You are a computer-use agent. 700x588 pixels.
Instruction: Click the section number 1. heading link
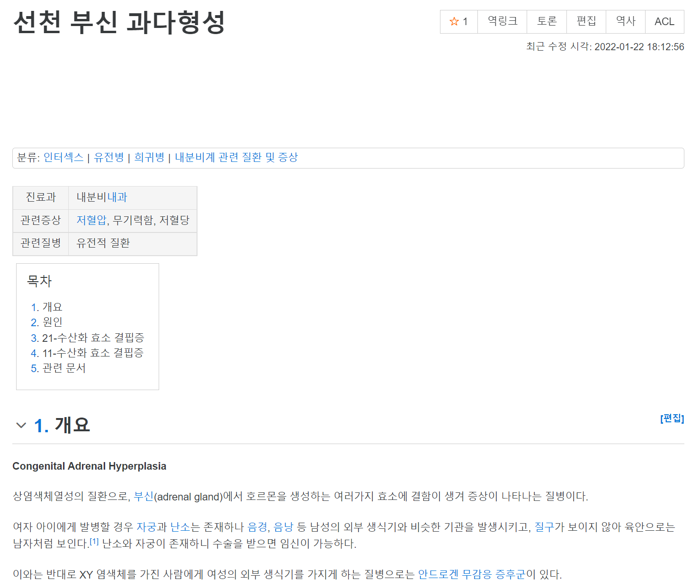coord(41,426)
